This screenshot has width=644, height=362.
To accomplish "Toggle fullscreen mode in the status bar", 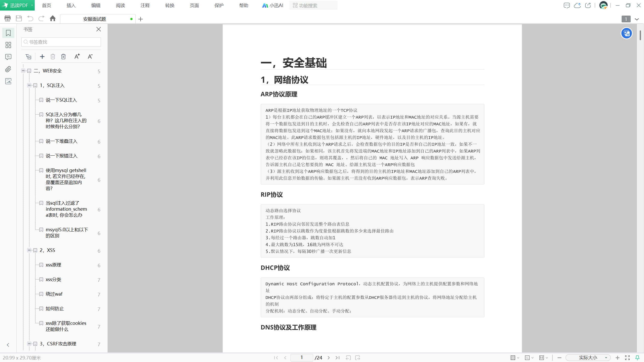I will pyautogui.click(x=627, y=357).
